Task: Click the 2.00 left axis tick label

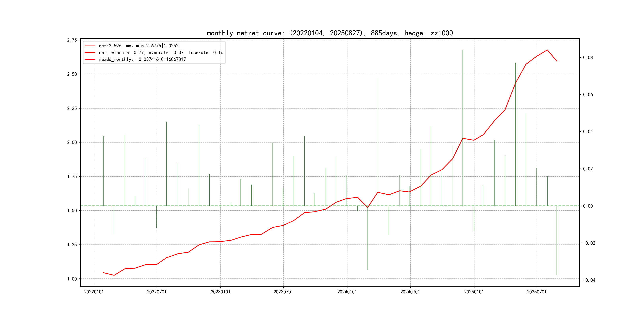Action: [72, 142]
